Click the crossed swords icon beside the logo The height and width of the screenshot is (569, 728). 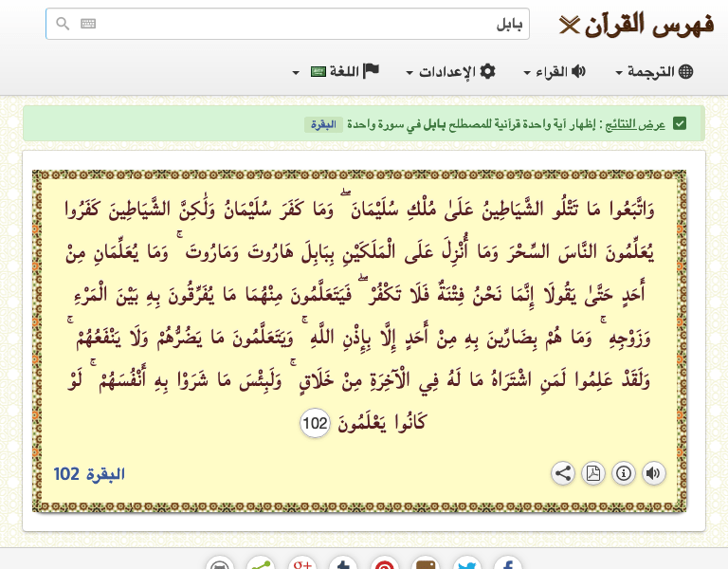click(569, 25)
